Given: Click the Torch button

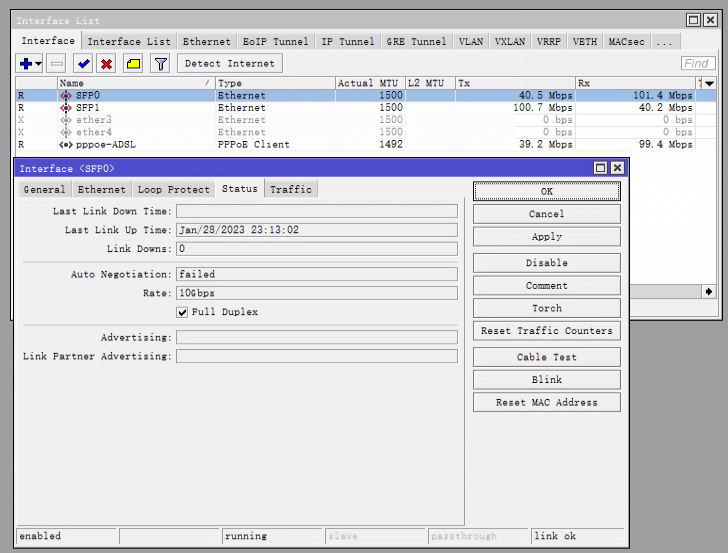Looking at the screenshot, I should point(546,308).
